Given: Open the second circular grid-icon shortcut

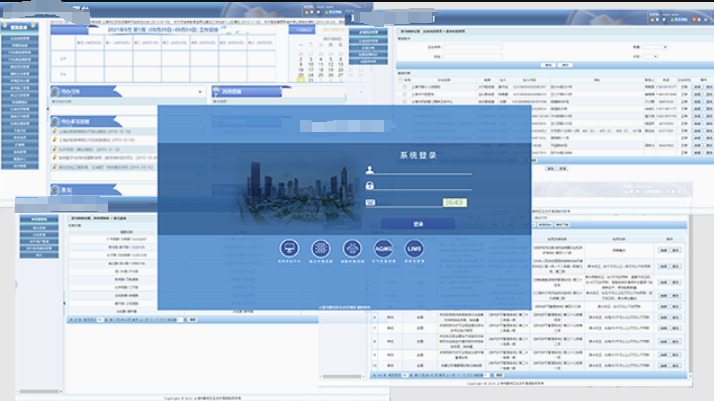Looking at the screenshot, I should [x=321, y=249].
